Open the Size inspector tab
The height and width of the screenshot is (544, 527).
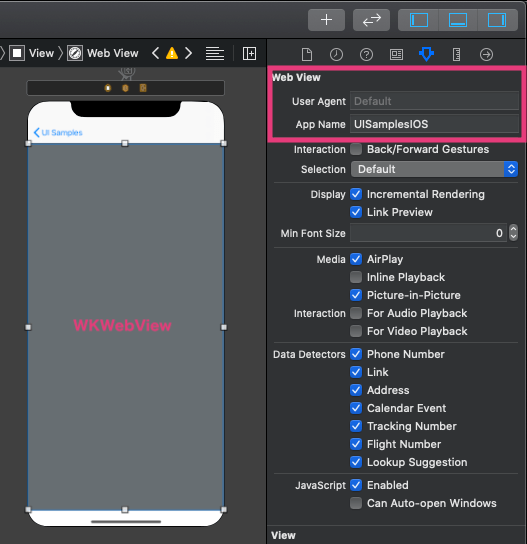click(457, 54)
